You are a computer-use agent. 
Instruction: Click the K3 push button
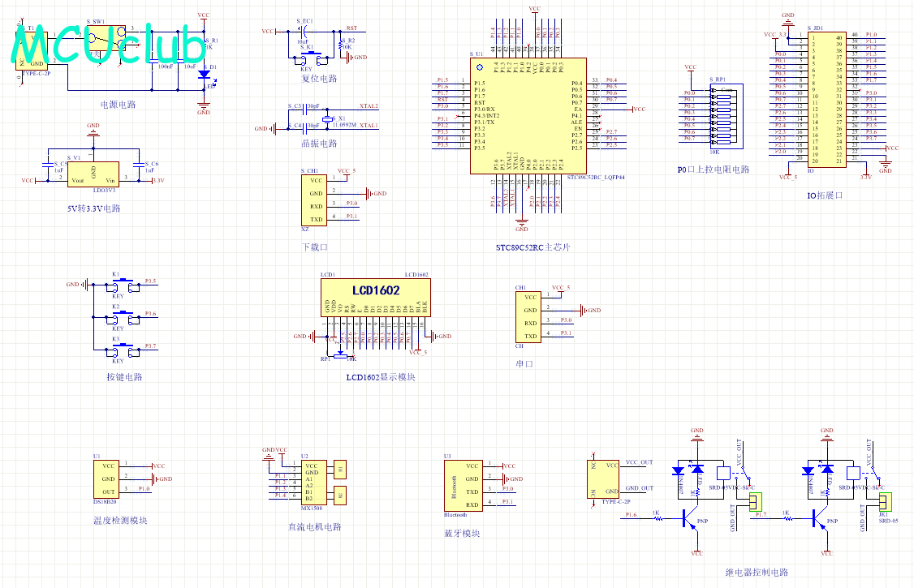click(x=123, y=350)
